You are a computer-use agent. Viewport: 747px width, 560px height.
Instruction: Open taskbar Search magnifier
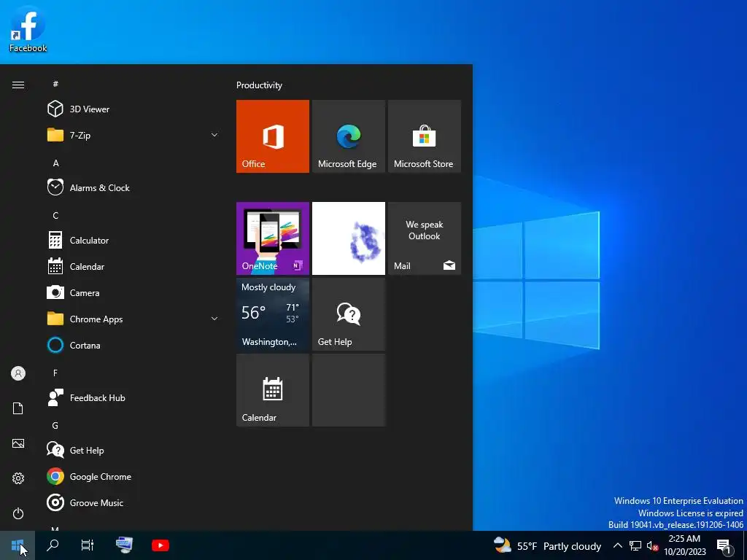[53, 545]
